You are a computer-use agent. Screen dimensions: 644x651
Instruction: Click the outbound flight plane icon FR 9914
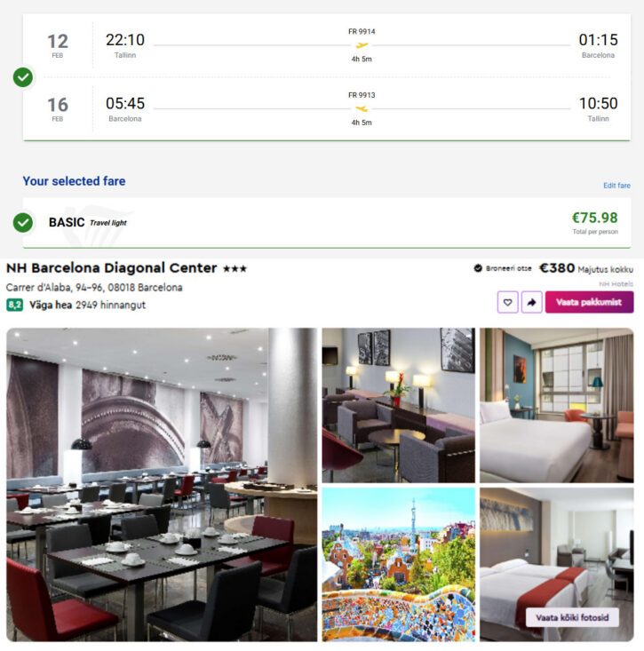(362, 45)
